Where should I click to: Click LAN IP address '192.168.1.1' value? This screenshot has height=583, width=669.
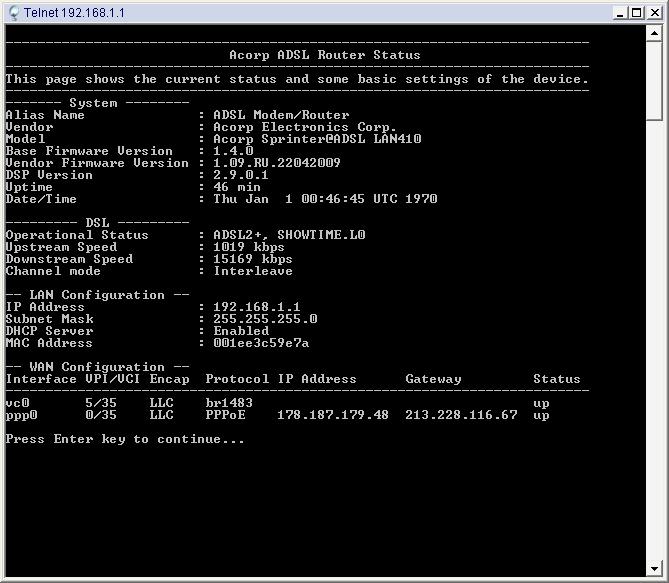[x=257, y=307]
